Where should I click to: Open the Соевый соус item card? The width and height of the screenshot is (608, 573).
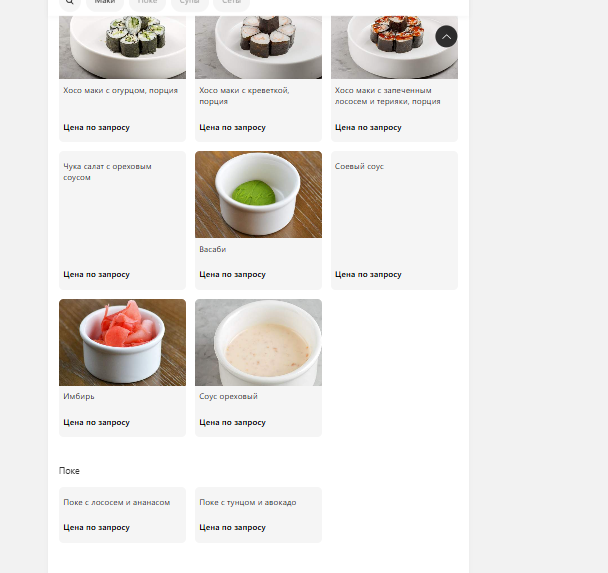click(x=394, y=220)
